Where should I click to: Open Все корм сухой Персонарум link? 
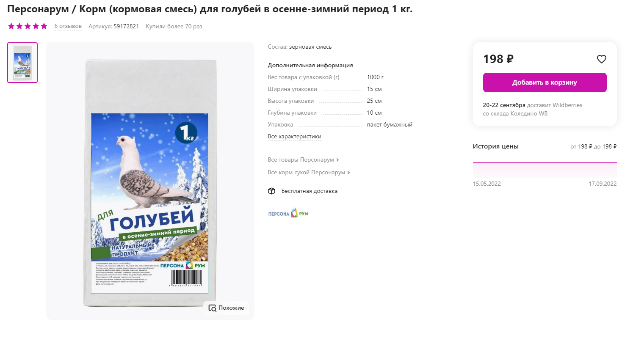[x=306, y=173]
